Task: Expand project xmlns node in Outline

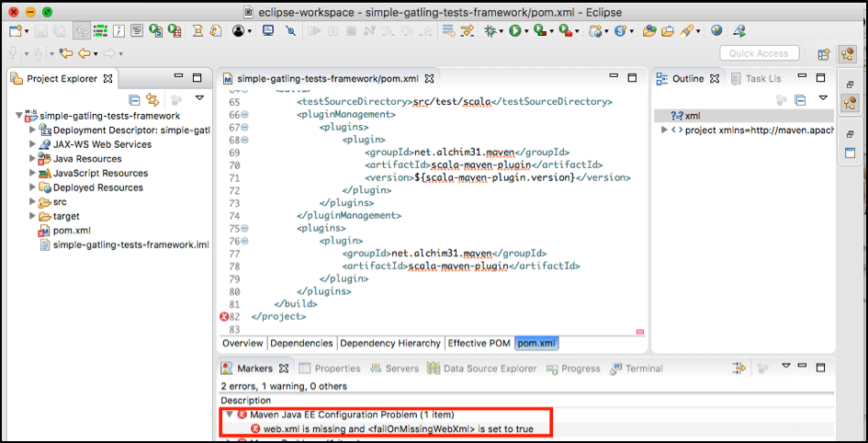Action: 664,131
